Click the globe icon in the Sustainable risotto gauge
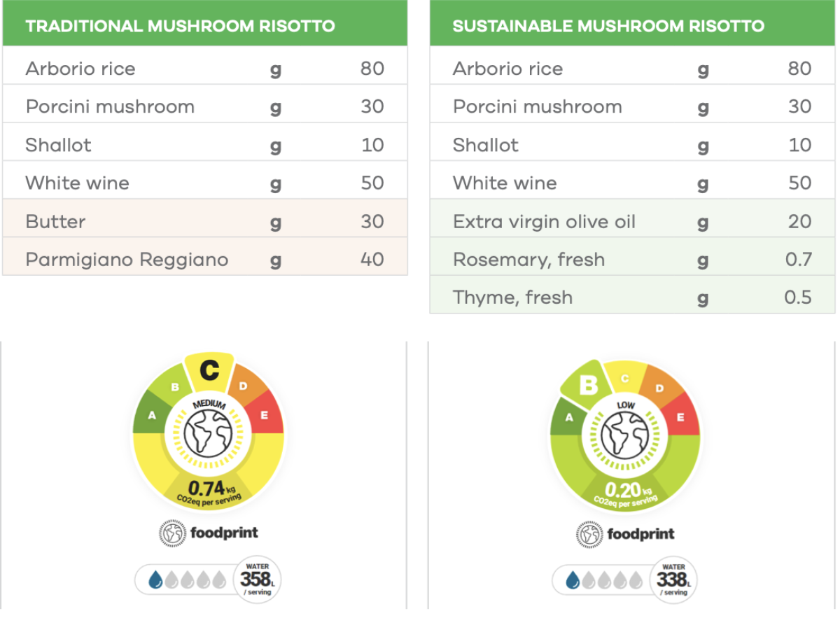The height and width of the screenshot is (618, 840). point(624,435)
